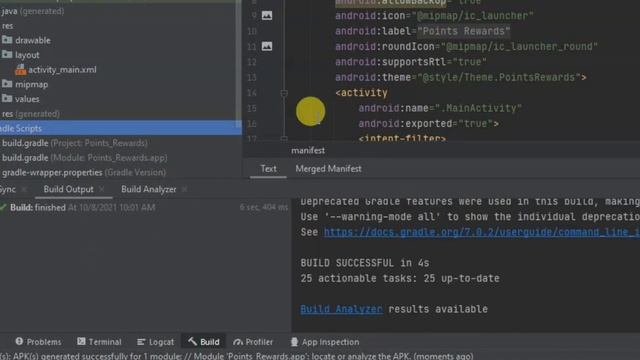Click the gutter image icon beside android:roundIcon line

point(267,46)
